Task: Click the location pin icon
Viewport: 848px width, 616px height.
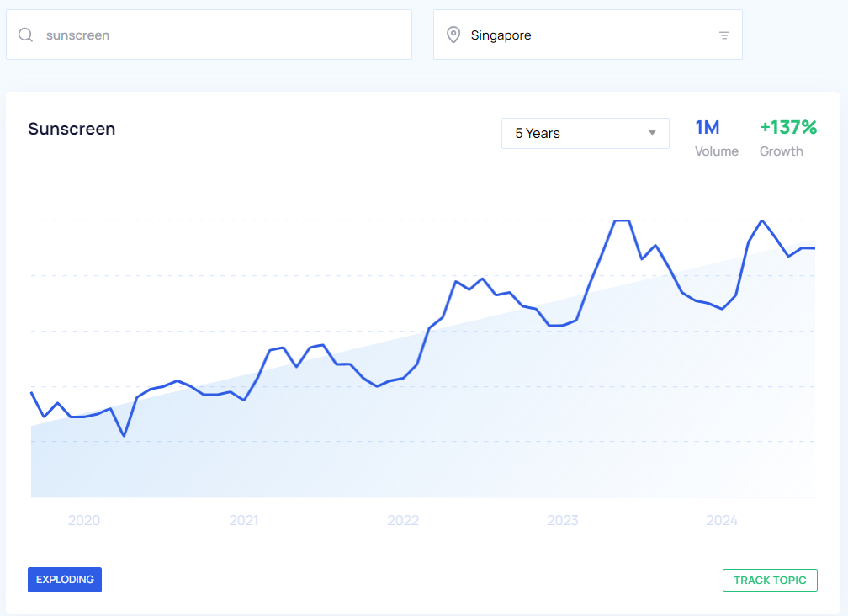Action: [x=453, y=35]
